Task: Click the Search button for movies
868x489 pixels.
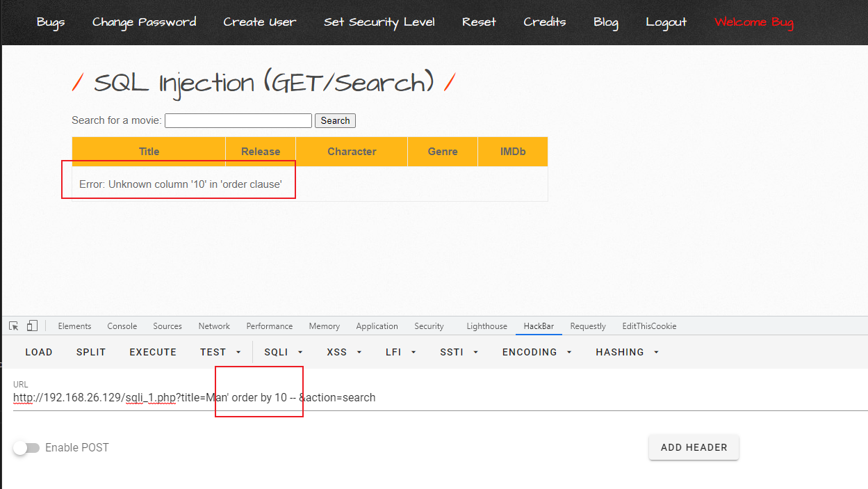Action: coord(335,121)
